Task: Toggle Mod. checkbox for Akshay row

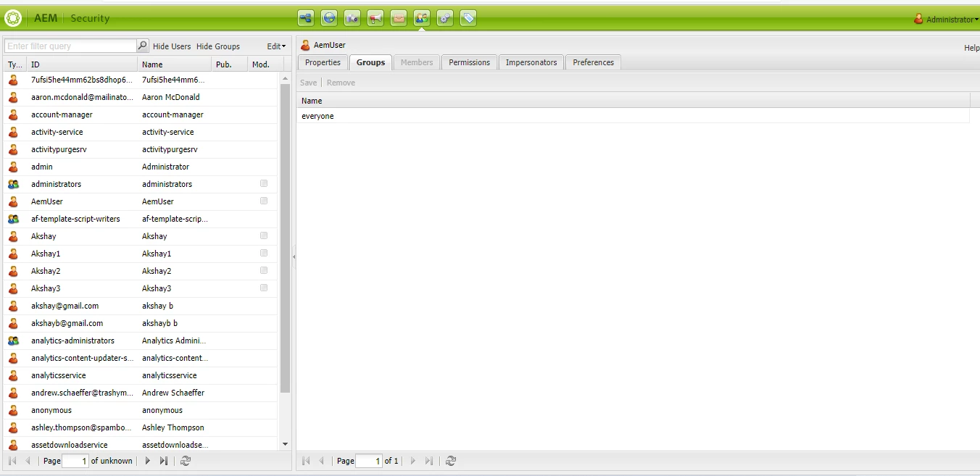Action: click(x=264, y=235)
